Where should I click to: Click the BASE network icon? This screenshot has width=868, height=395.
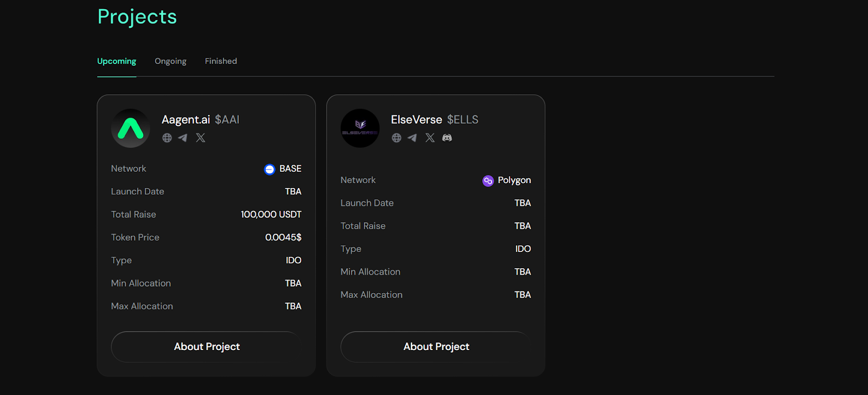pos(270,169)
